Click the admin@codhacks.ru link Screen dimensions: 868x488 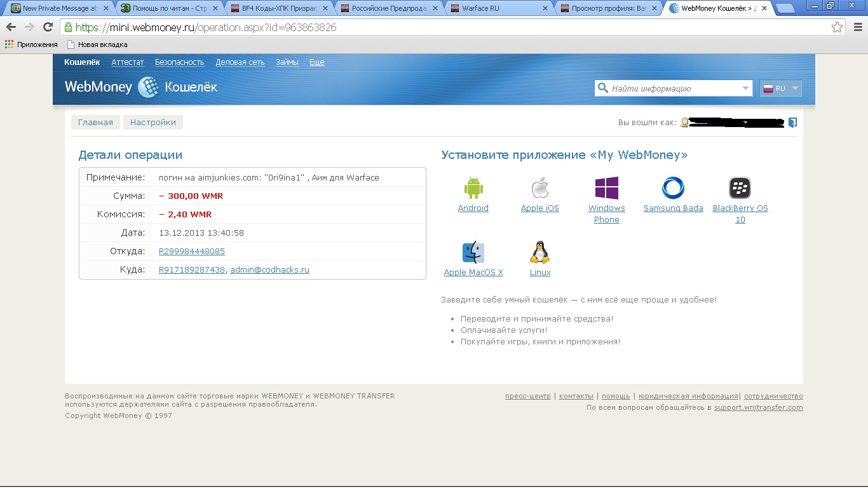pyautogui.click(x=269, y=269)
